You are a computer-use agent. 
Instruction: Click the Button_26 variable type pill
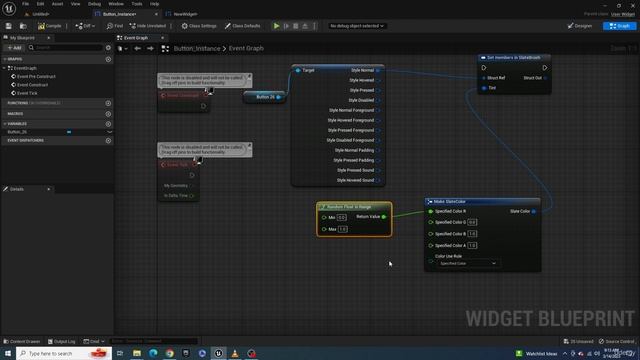pos(69,132)
